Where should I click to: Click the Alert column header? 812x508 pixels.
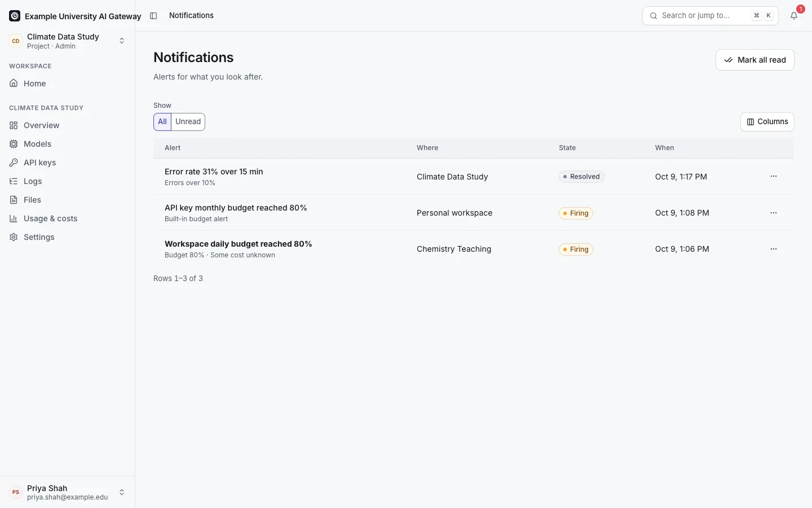(x=173, y=148)
